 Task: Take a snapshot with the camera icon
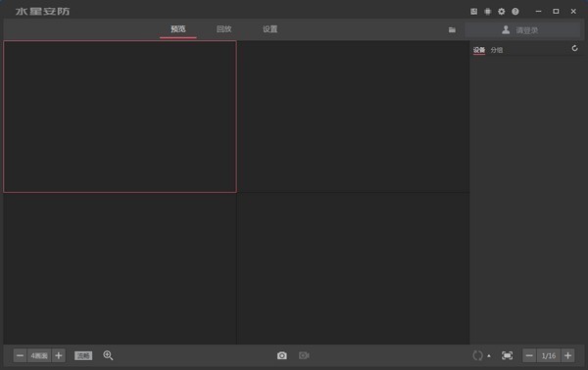pyautogui.click(x=282, y=355)
